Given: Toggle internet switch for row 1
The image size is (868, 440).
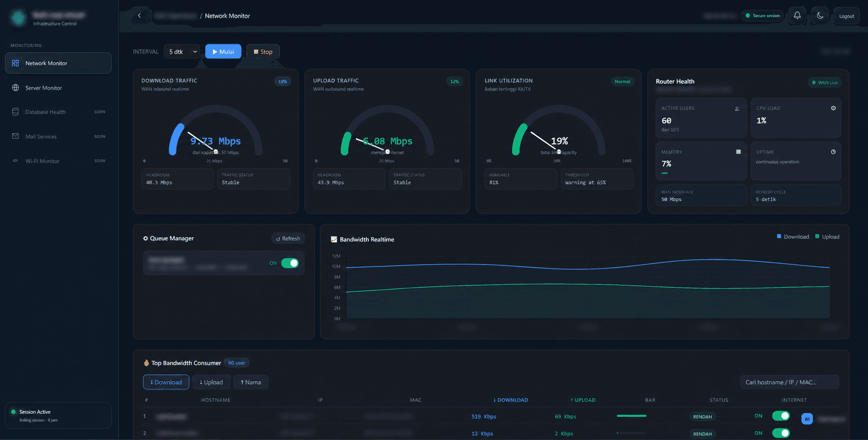Looking at the screenshot, I should (781, 416).
